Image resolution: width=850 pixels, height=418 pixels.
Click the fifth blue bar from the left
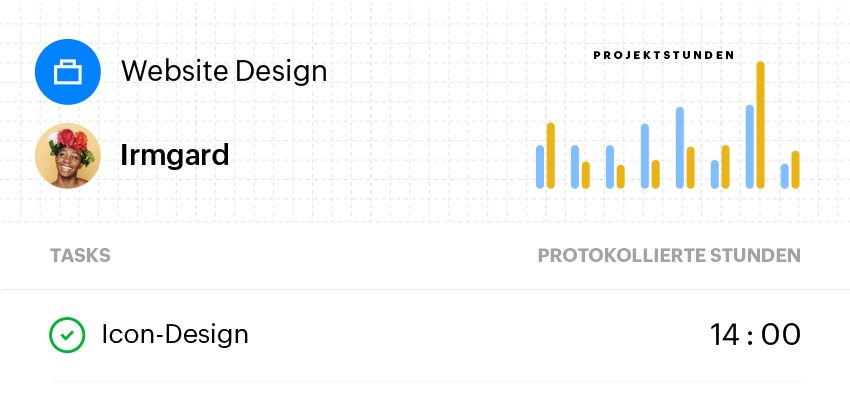[680, 148]
